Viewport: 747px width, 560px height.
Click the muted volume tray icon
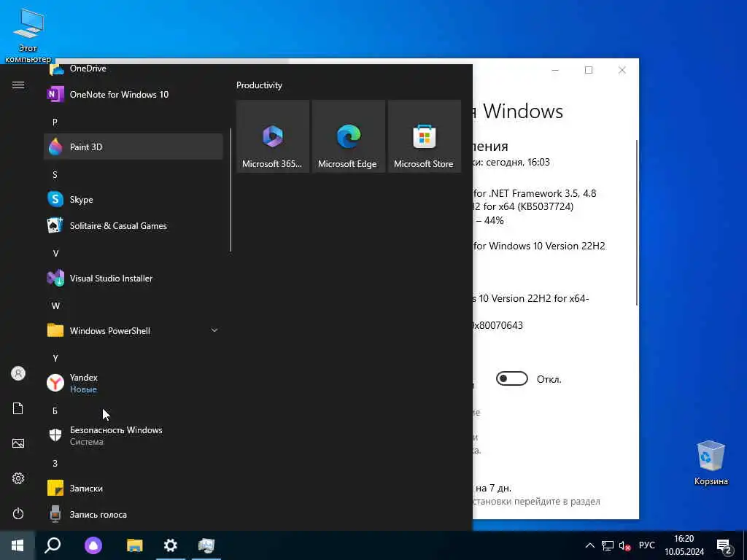pos(624,545)
